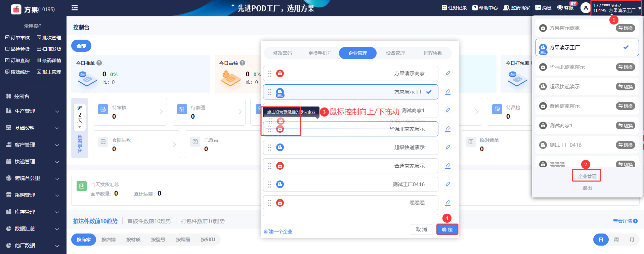Image resolution: width=644 pixels, height=254 pixels.
Task: Open 帮助中心 help center
Action: pos(485,8)
